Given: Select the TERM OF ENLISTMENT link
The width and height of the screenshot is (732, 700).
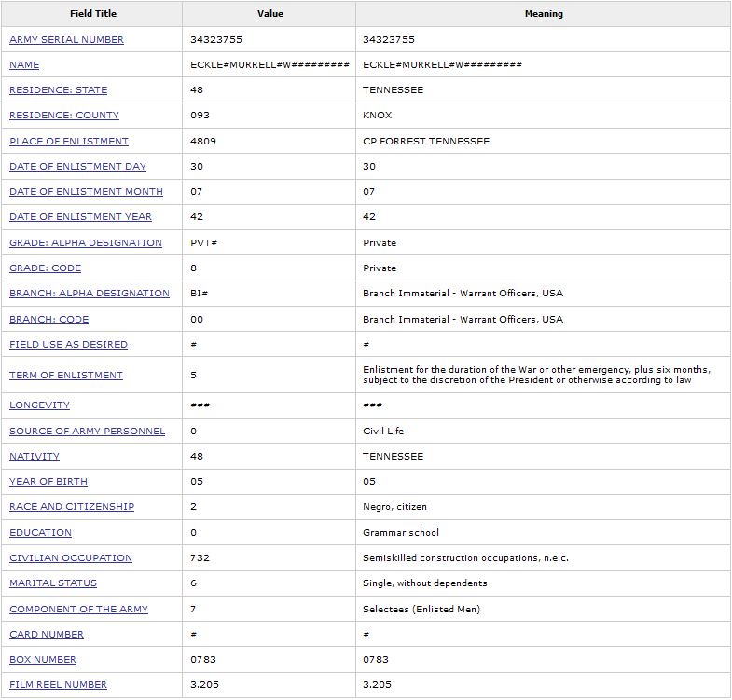Looking at the screenshot, I should coord(66,376).
